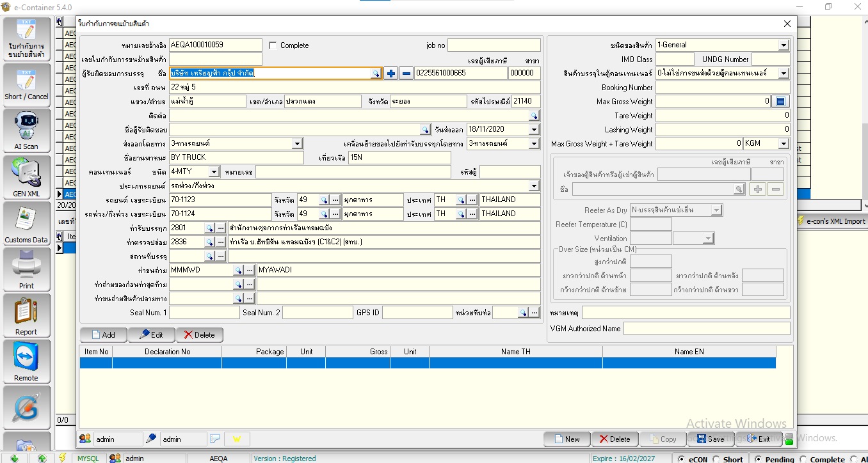
Task: Expand the 1-General goods type dropdown
Action: point(784,45)
